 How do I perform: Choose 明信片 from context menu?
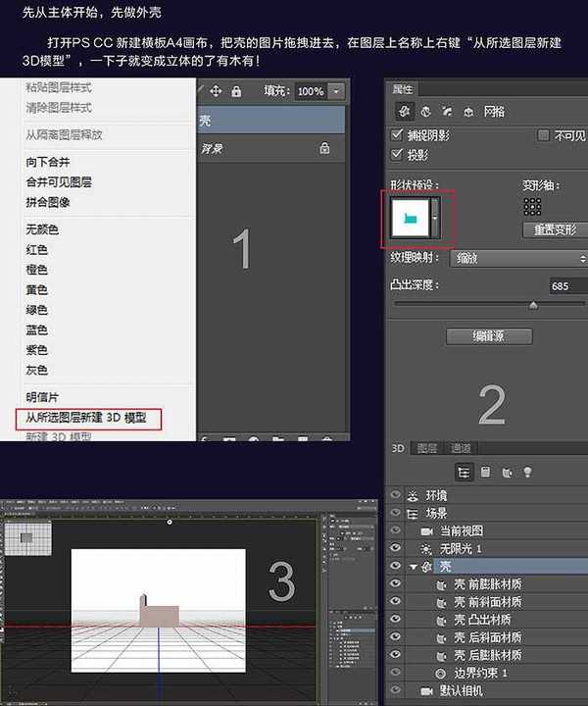coord(42,397)
